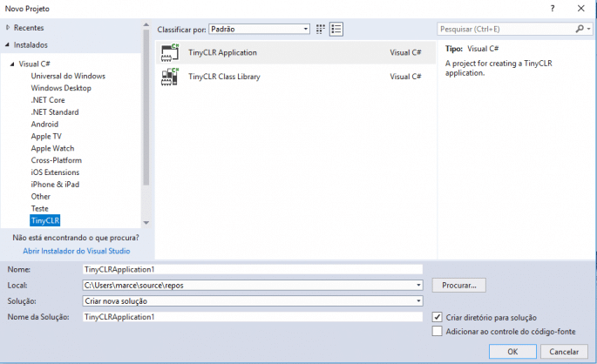Open the help question mark button
597x364 pixels.
553,9
